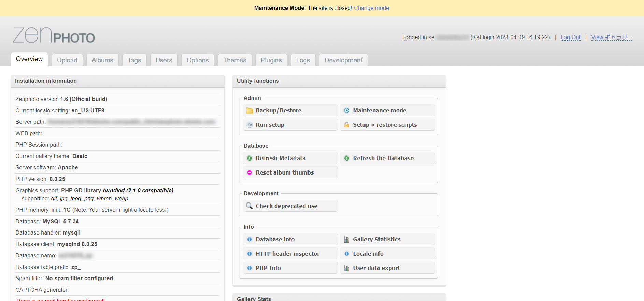644x301 pixels.
Task: Click the info icon beside PHP Info
Action: (249, 268)
